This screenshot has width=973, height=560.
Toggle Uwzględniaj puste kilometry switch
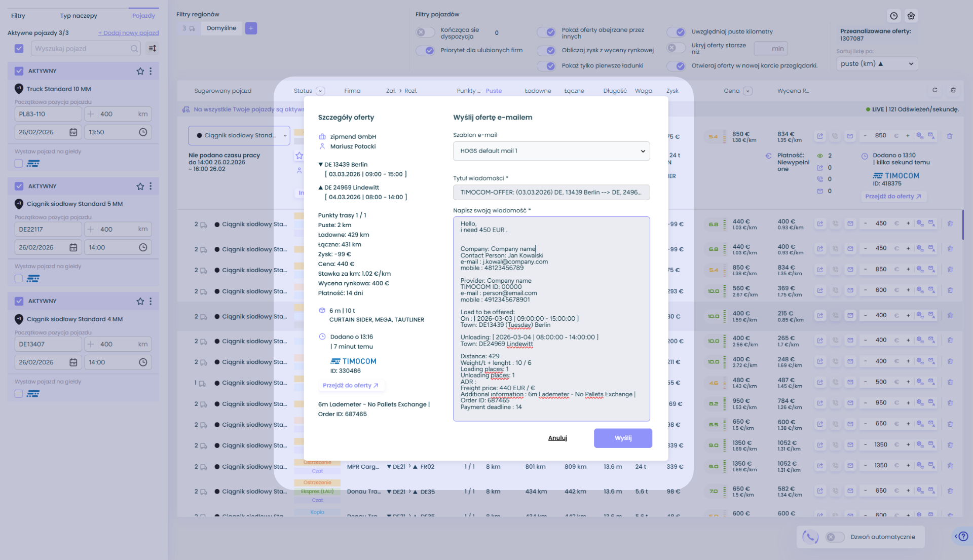click(x=677, y=32)
